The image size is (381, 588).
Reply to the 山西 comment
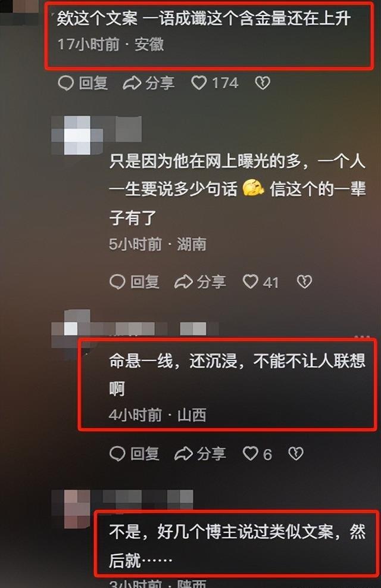(x=135, y=454)
